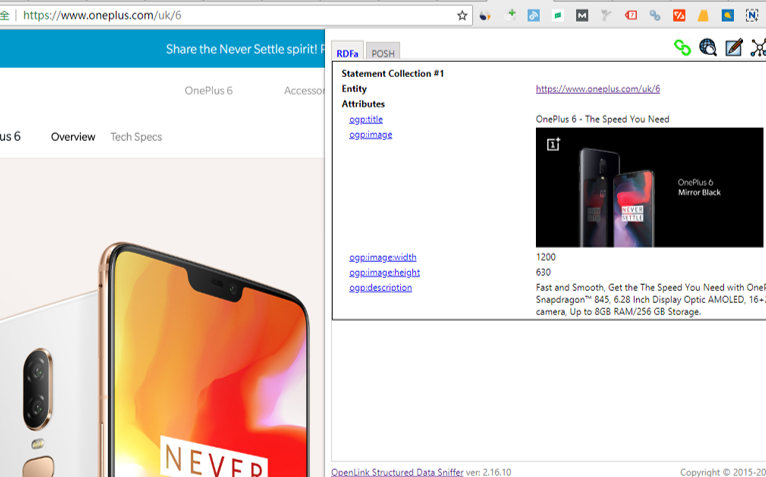Open the Tech Specs page tab
766x477 pixels.
click(136, 137)
